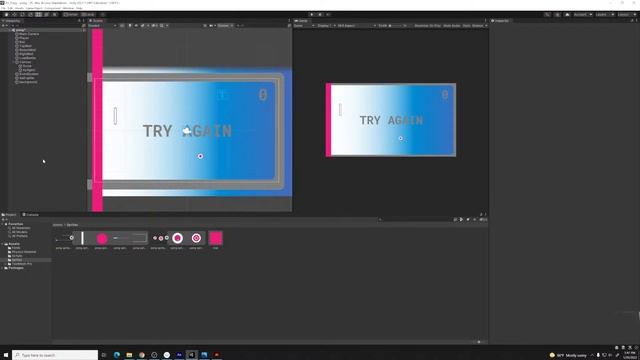Click the taskbar search box
Viewport: 640px width, 360px height.
pos(55,355)
